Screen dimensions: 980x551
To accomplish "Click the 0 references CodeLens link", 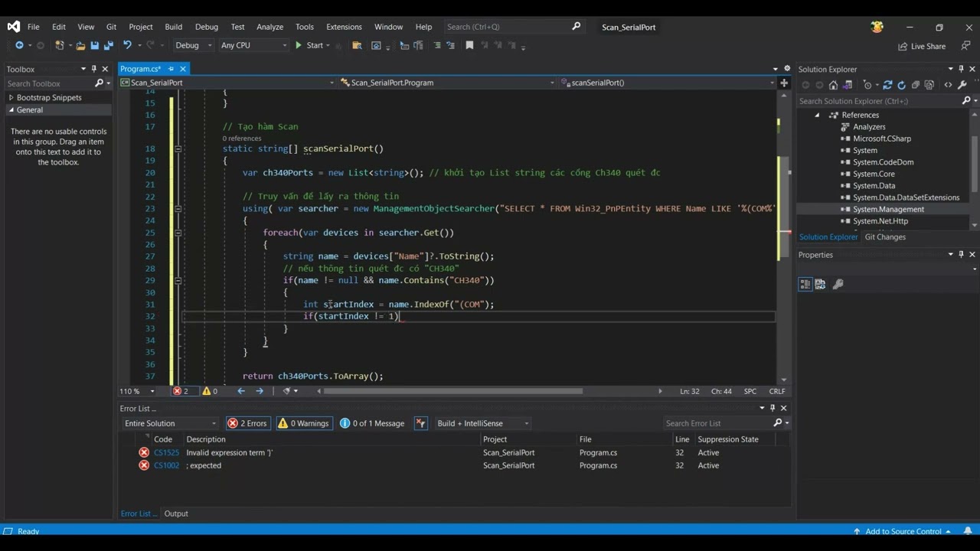I will [x=242, y=139].
